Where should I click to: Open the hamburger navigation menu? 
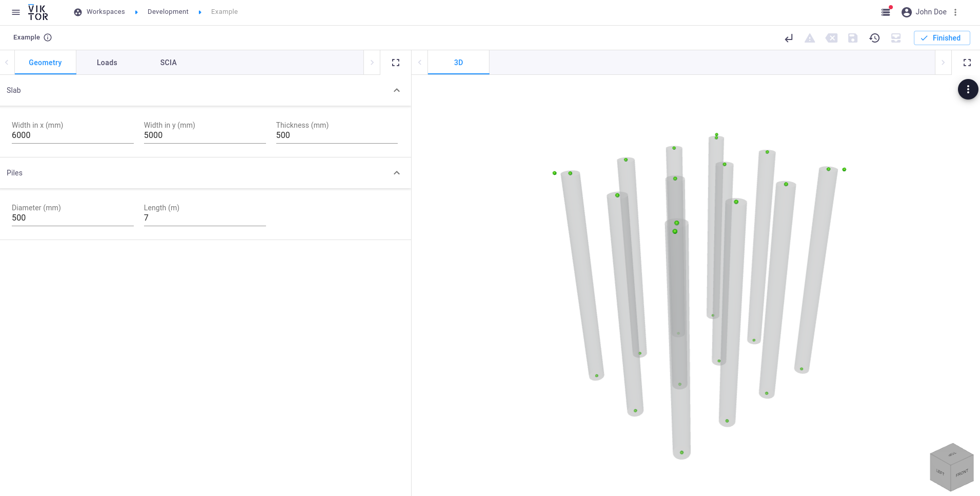(x=16, y=12)
